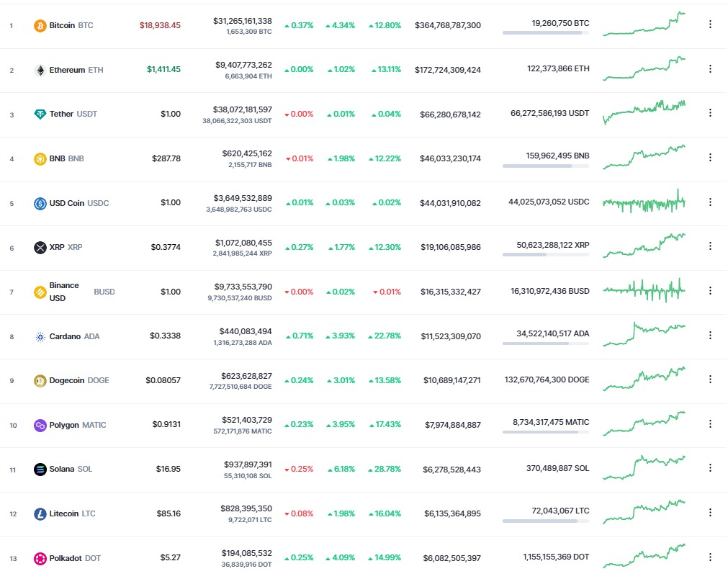The height and width of the screenshot is (579, 728).
Task: Open the three-dot menu for Cardano
Action: point(710,336)
